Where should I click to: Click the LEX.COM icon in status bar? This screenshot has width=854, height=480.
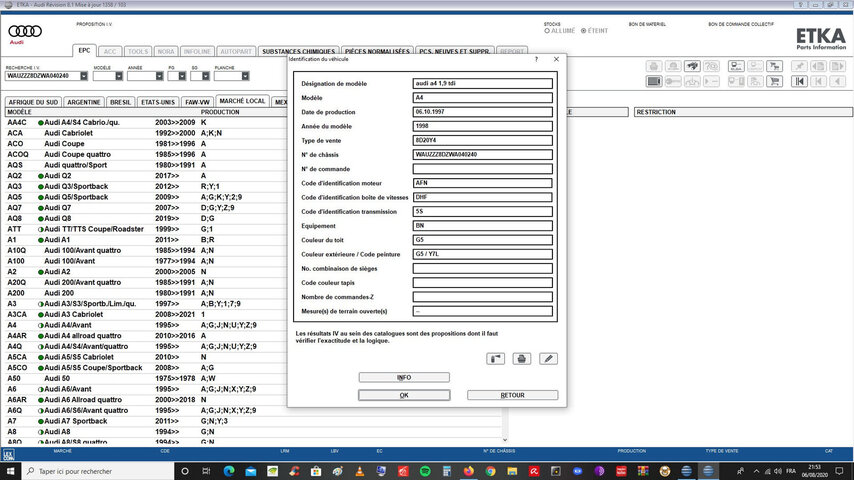[x=9, y=454]
